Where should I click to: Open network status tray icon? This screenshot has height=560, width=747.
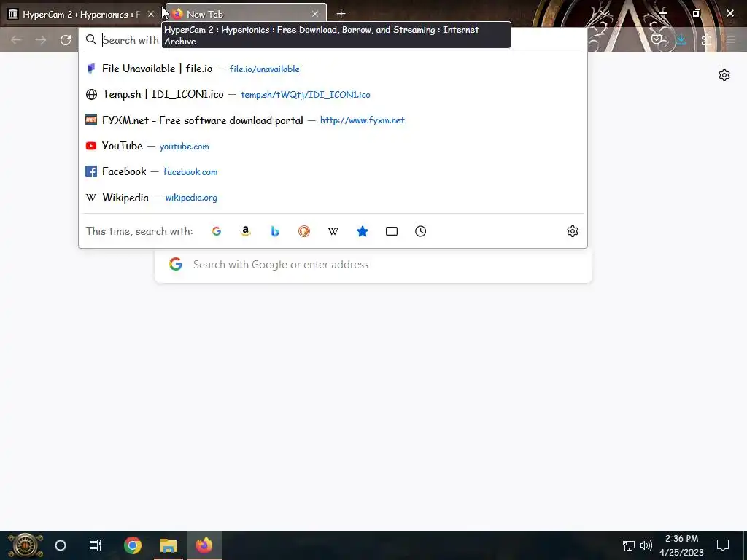(x=629, y=545)
